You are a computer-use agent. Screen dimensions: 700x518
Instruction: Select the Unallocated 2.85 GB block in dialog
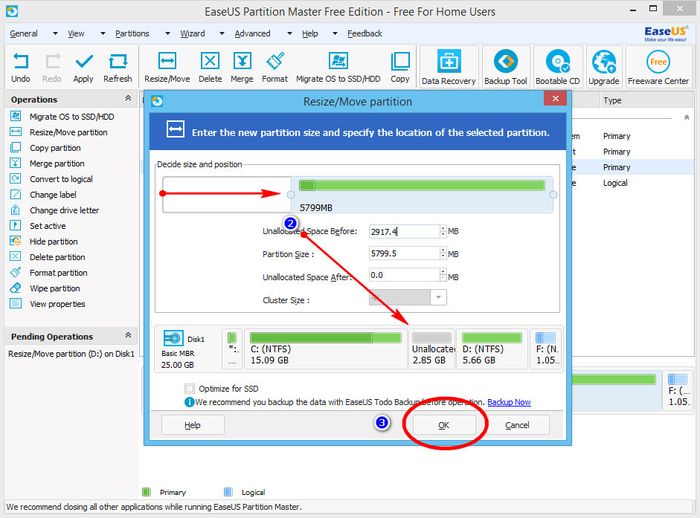pos(432,349)
